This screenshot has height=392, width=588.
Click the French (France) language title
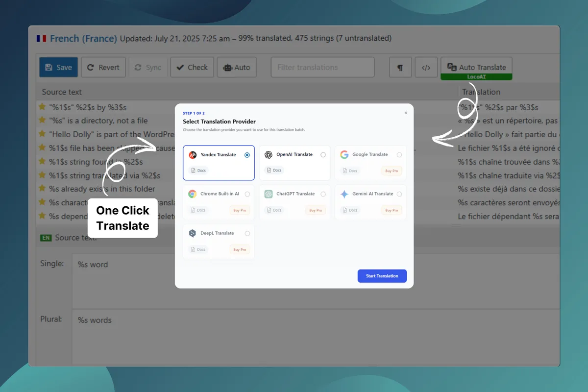(x=83, y=38)
